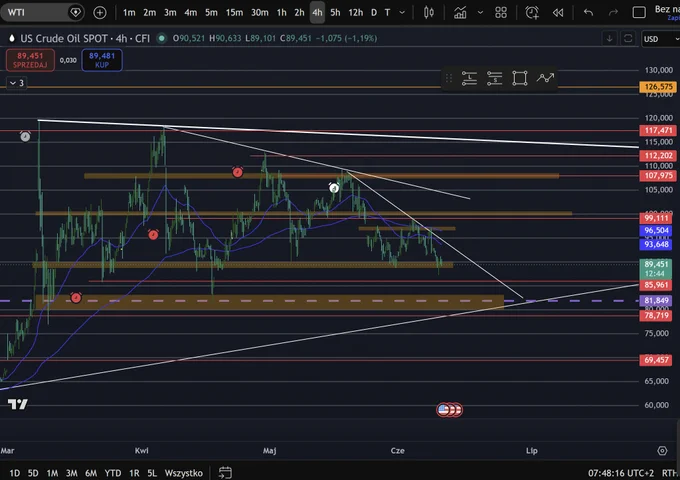Switch to the 3m timeframe
The width and height of the screenshot is (680, 480).
(x=170, y=13)
